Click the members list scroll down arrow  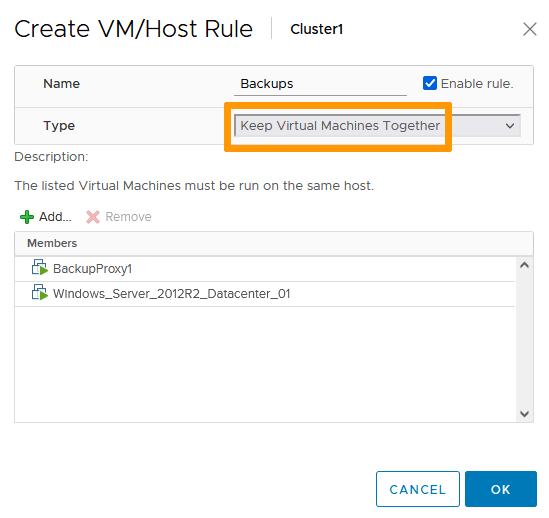tap(524, 414)
